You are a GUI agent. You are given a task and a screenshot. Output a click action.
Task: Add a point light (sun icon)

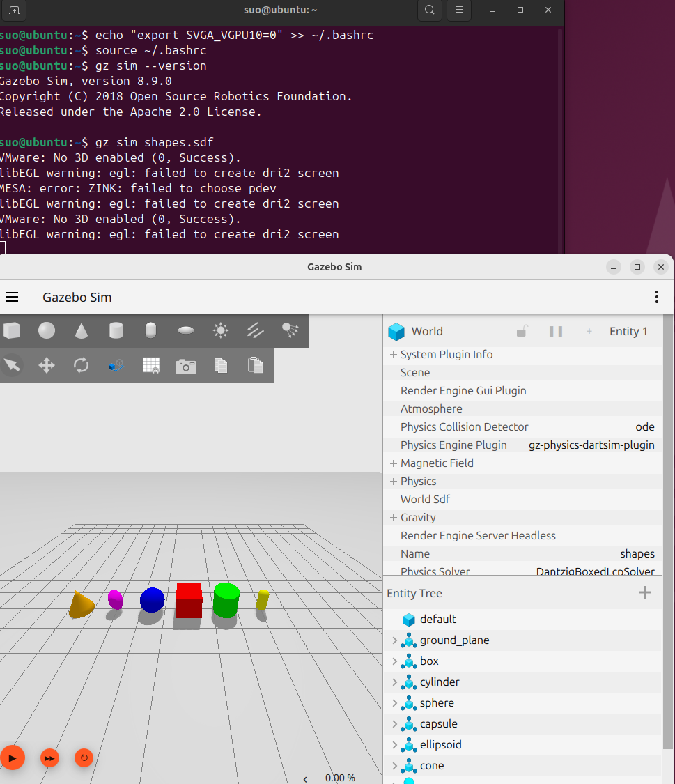point(220,330)
